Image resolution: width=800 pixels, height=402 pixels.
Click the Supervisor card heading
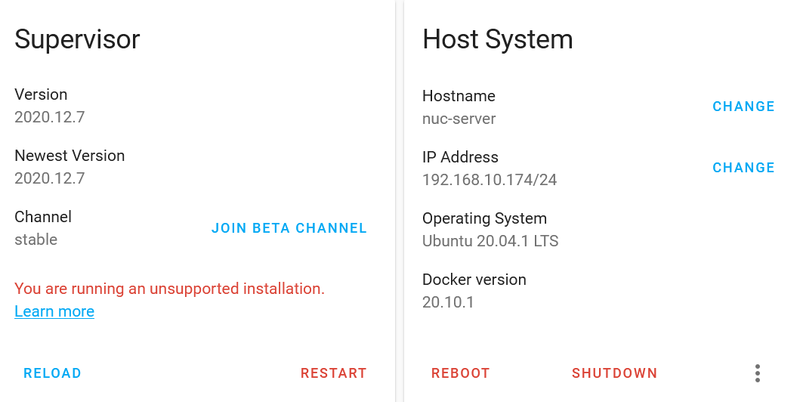point(77,39)
